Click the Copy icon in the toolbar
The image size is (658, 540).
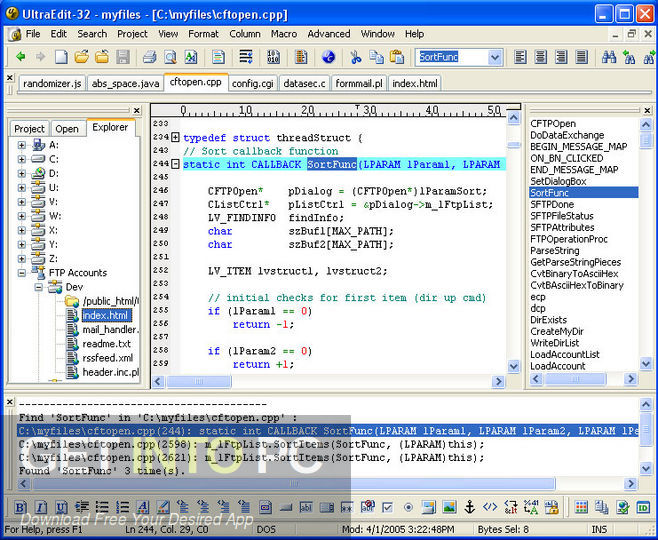click(376, 57)
